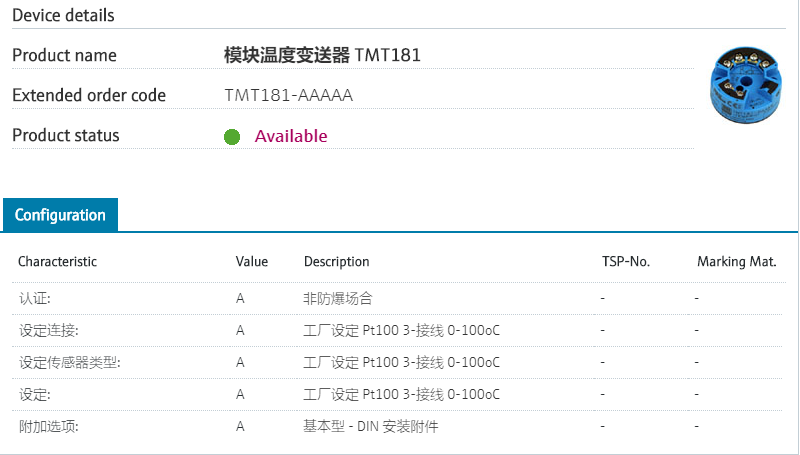Click the 基本型 - DIN 安装附件 description

(x=370, y=426)
